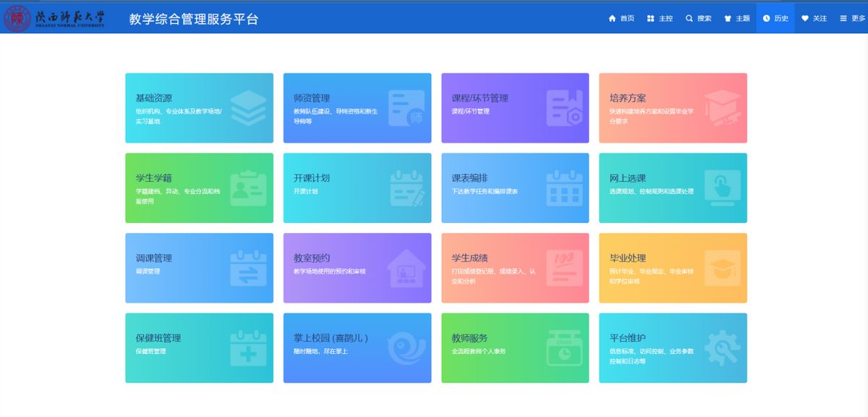
Task: Switch to 主控 in top navigation
Action: click(660, 19)
